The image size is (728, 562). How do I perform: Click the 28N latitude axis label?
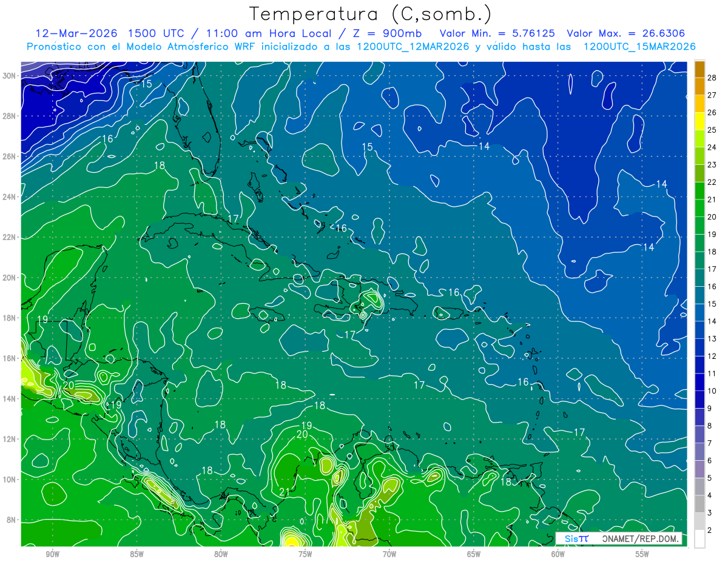[x=10, y=116]
